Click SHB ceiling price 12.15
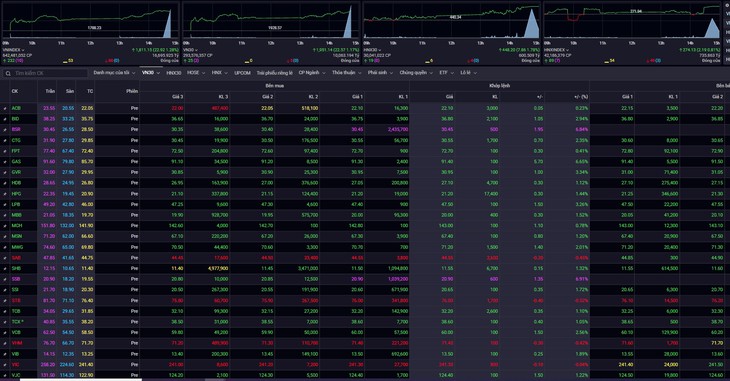 click(49, 269)
